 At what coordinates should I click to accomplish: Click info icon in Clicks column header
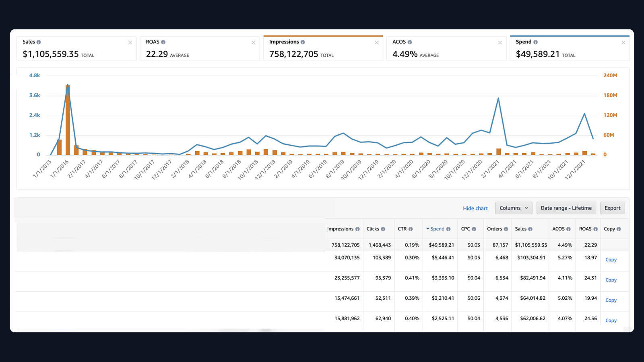(383, 229)
